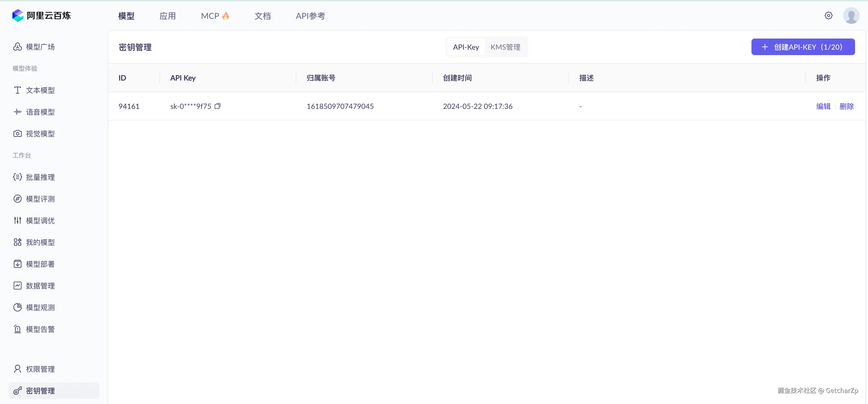The image size is (868, 404).
Task: Open 模型调优 in the sidebar
Action: pyautogui.click(x=40, y=221)
